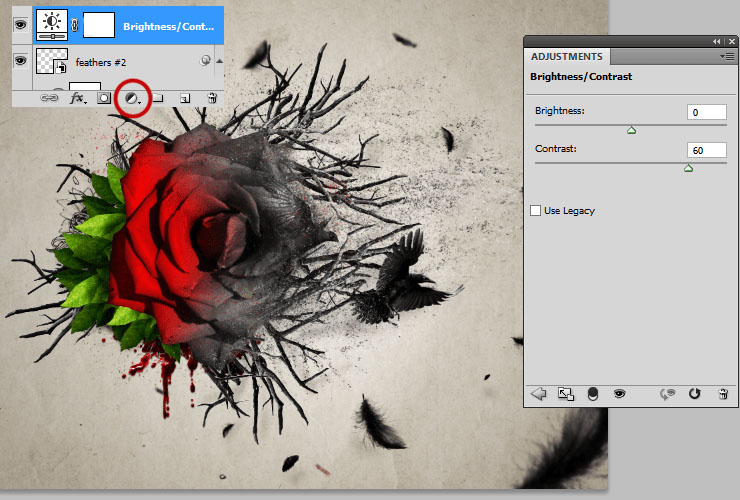Create a new layer group folder
The height and width of the screenshot is (500, 740).
pos(158,98)
